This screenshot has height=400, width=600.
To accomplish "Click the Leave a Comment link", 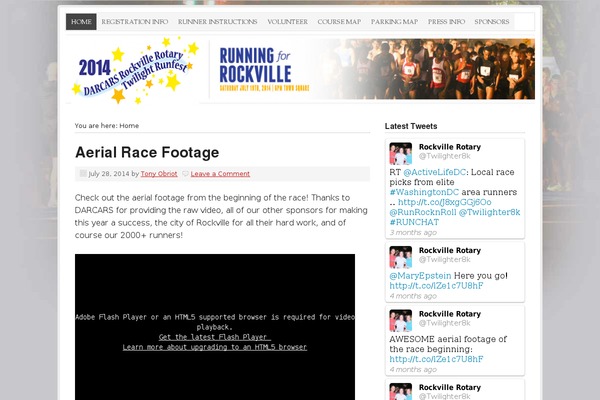I will (x=220, y=174).
